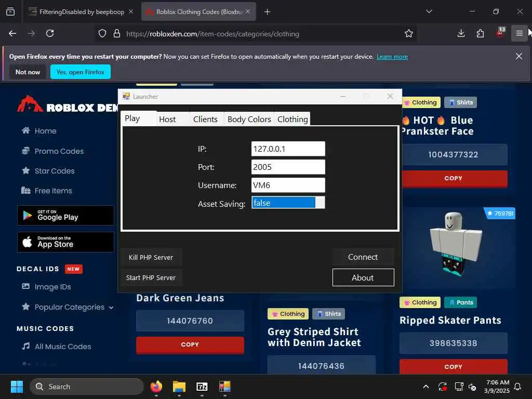Open File Explorer from the taskbar
Image resolution: width=532 pixels, height=399 pixels.
point(179,387)
